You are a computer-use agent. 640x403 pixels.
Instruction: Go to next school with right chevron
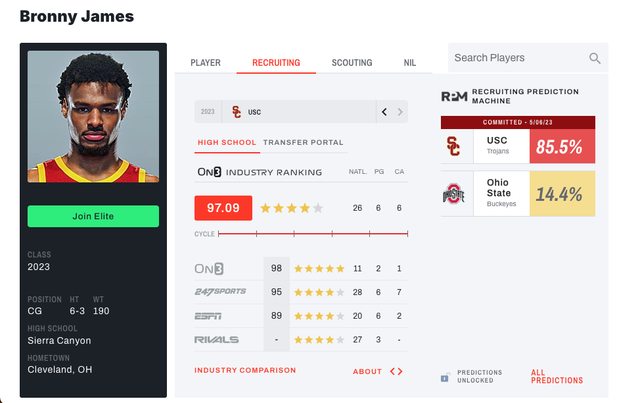tap(401, 112)
